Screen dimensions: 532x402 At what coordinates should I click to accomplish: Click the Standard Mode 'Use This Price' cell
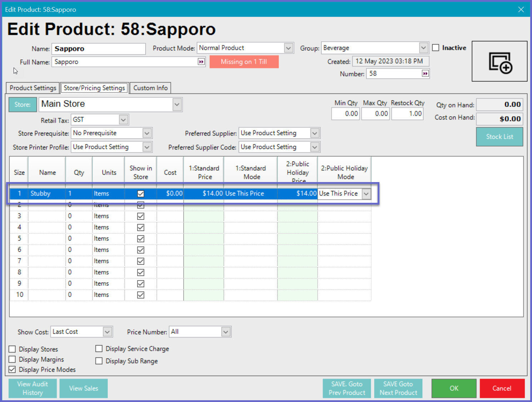pyautogui.click(x=250, y=194)
